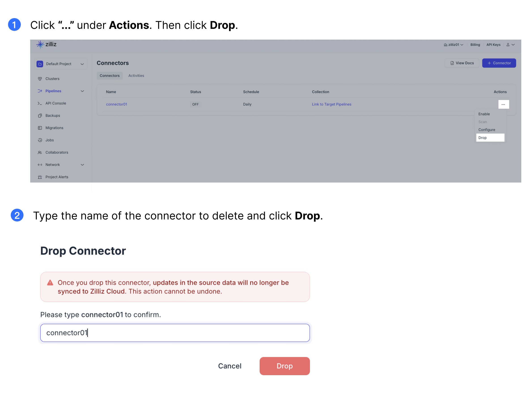The width and height of the screenshot is (532, 402).
Task: Click the user profile icon
Action: point(508,45)
